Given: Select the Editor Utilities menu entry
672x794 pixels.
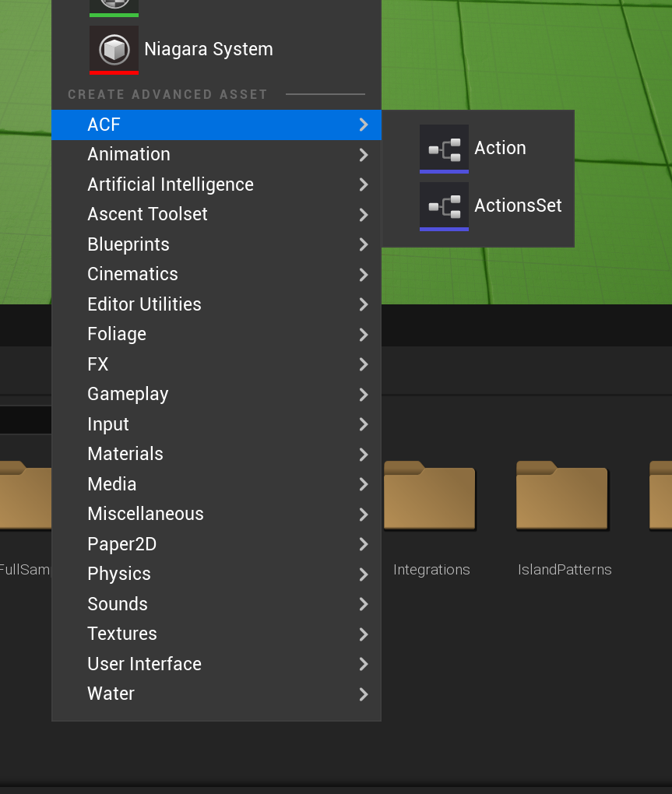Looking at the screenshot, I should click(144, 304).
